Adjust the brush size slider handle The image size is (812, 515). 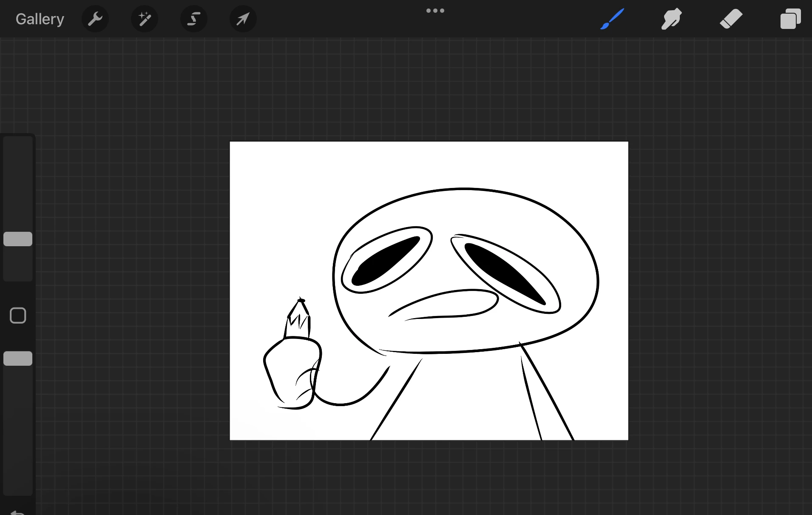(17, 239)
